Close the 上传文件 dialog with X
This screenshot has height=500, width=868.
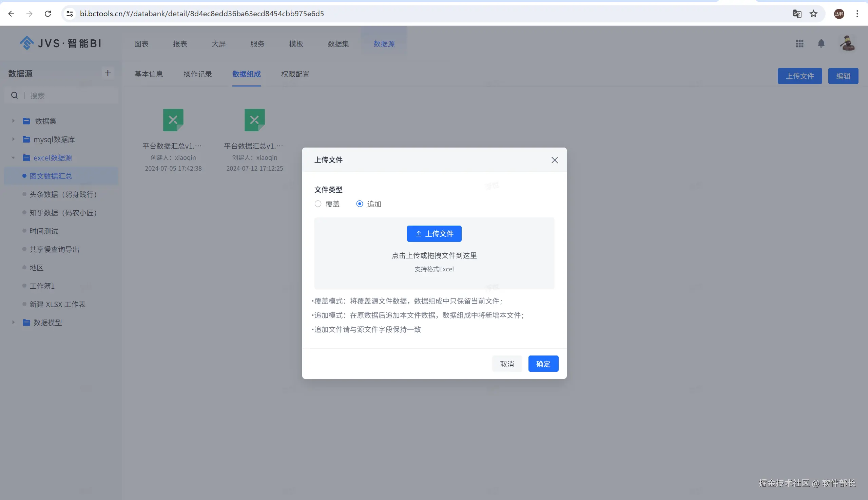tap(555, 160)
